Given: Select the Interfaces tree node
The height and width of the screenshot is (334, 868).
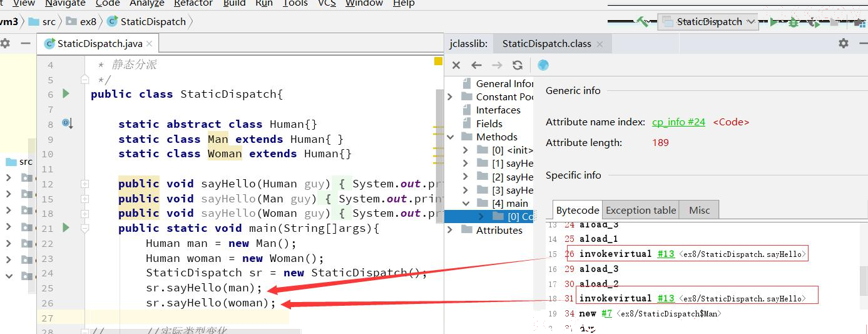Looking at the screenshot, I should pyautogui.click(x=492, y=110).
